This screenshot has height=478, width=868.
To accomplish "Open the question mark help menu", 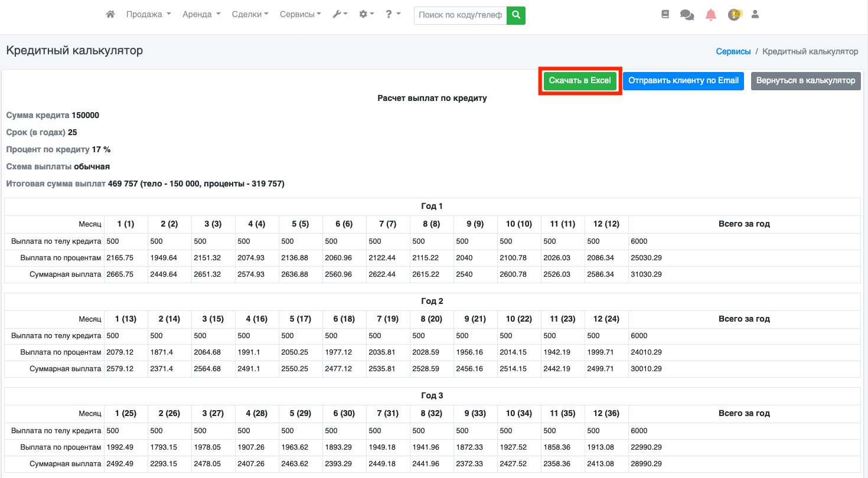I will point(393,15).
